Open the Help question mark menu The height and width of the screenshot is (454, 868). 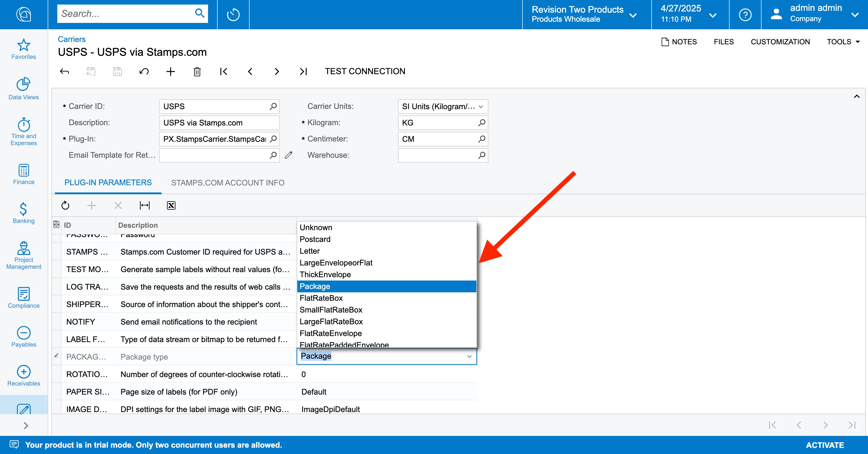coord(745,14)
